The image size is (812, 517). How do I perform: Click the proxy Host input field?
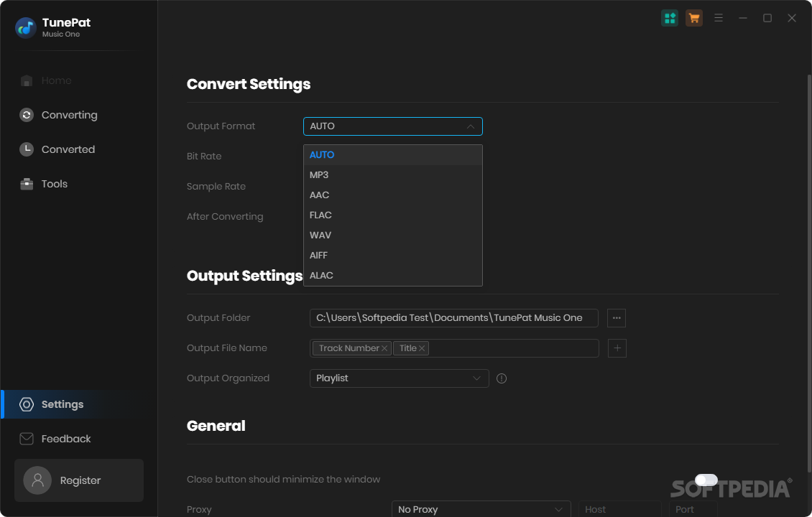tap(620, 509)
